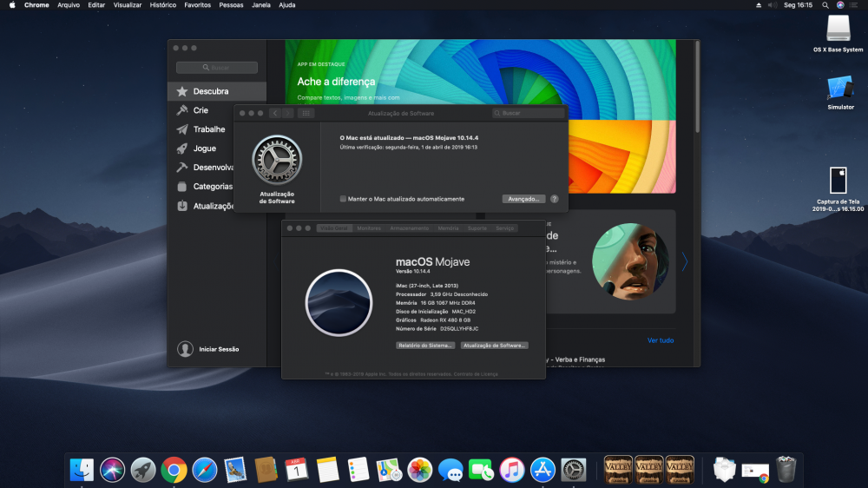Open the Editar menu
The image size is (868, 488).
(x=96, y=5)
